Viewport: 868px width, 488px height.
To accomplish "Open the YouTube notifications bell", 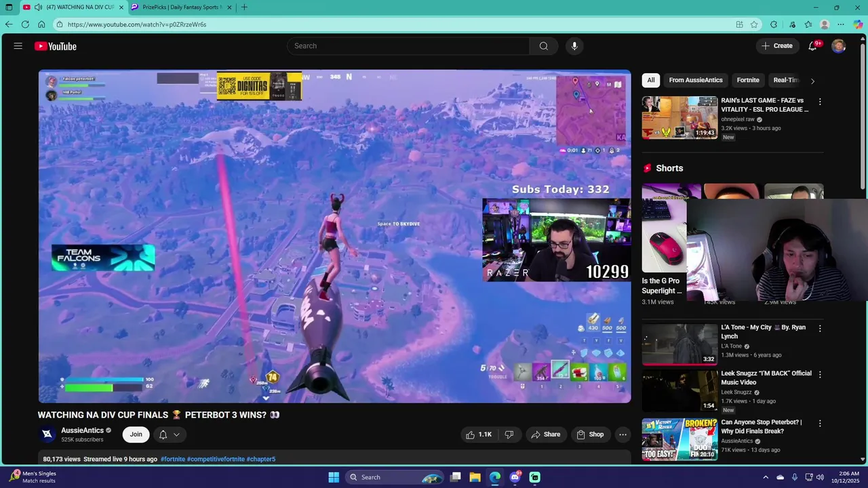I will pyautogui.click(x=812, y=46).
